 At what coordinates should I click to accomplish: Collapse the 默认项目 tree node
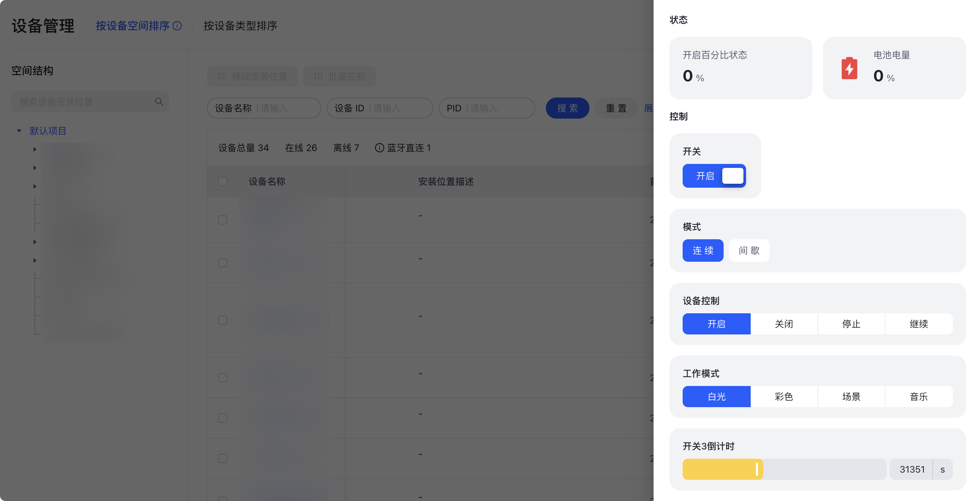pos(19,131)
